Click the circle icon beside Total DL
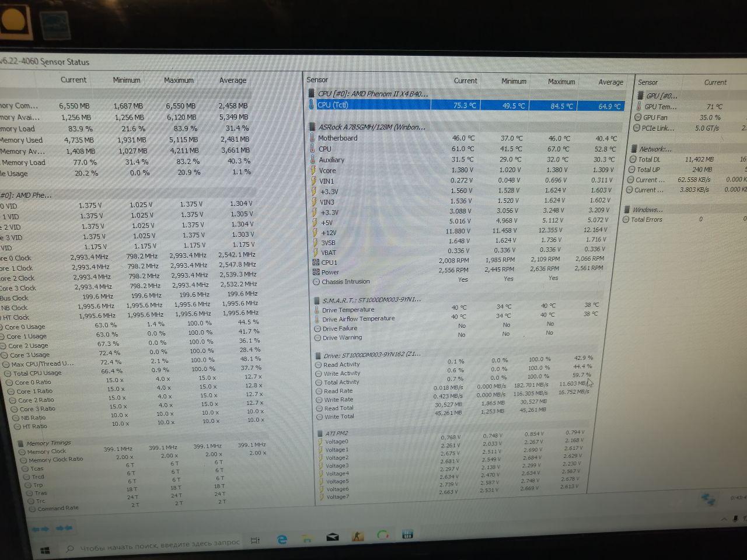Screen dimensions: 747x560 click(632, 159)
